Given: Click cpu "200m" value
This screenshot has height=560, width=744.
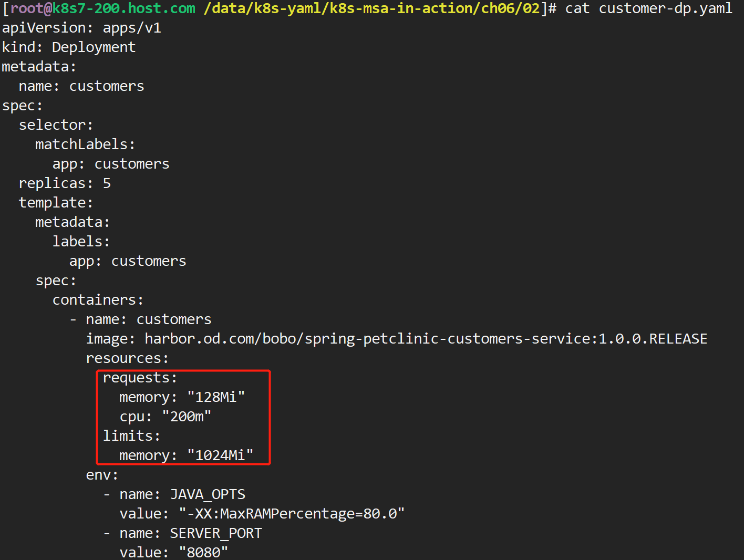Looking at the screenshot, I should click(x=187, y=417).
